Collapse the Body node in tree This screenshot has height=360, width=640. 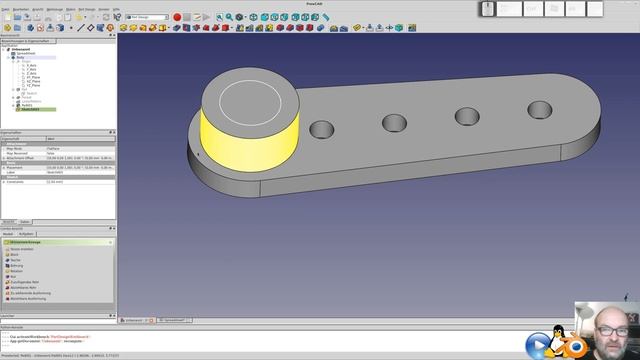click(x=8, y=58)
